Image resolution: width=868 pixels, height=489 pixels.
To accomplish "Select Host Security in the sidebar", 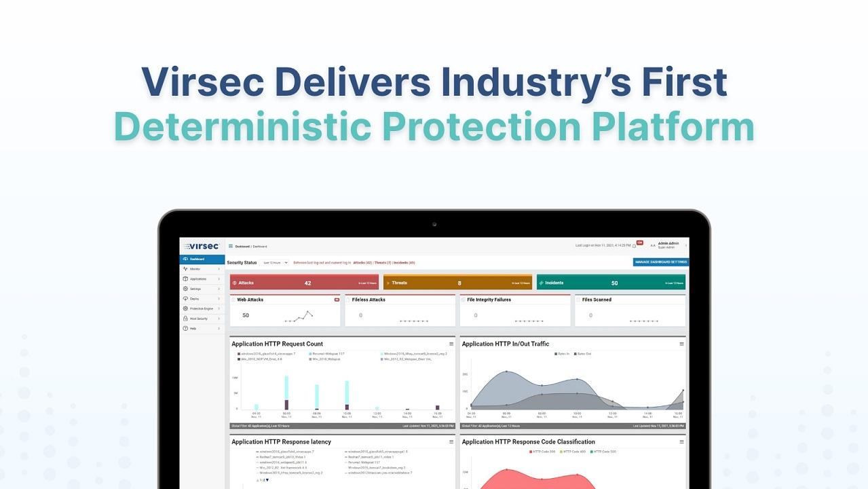I will point(202,319).
